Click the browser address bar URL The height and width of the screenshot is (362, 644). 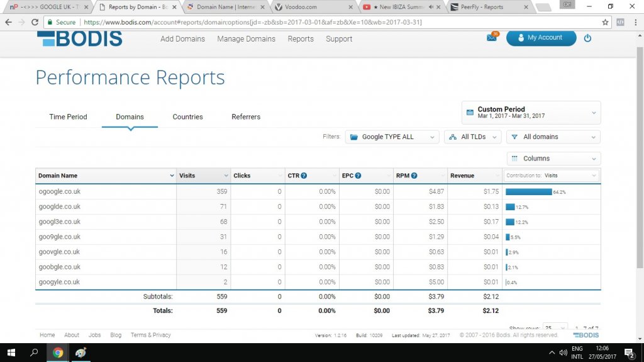[253, 22]
